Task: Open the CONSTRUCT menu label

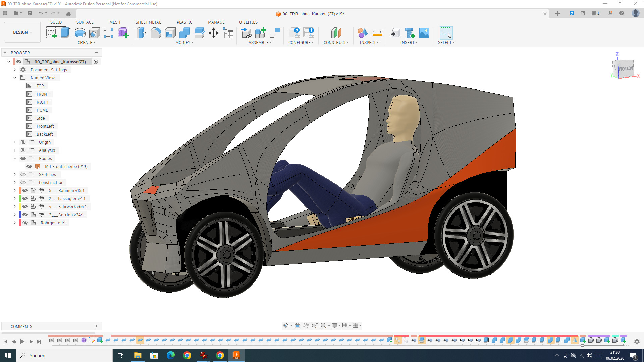Action: [336, 43]
